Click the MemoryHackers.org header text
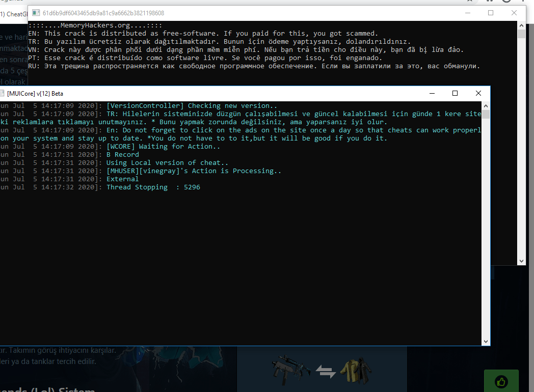The width and height of the screenshot is (534, 392). 95,25
